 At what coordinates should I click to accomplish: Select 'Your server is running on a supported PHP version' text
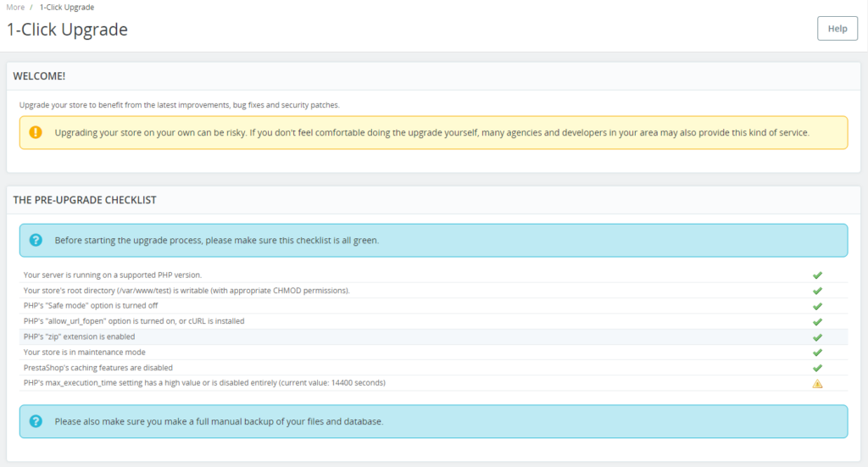point(113,275)
